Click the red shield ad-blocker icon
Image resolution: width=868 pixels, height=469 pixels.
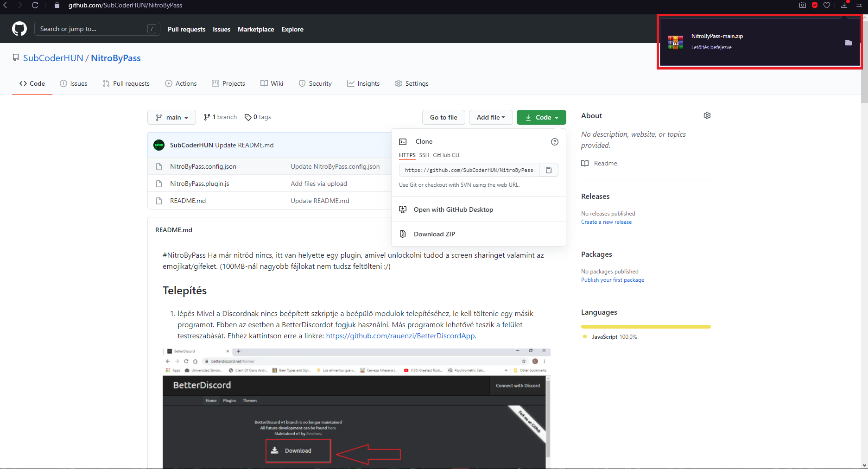815,5
